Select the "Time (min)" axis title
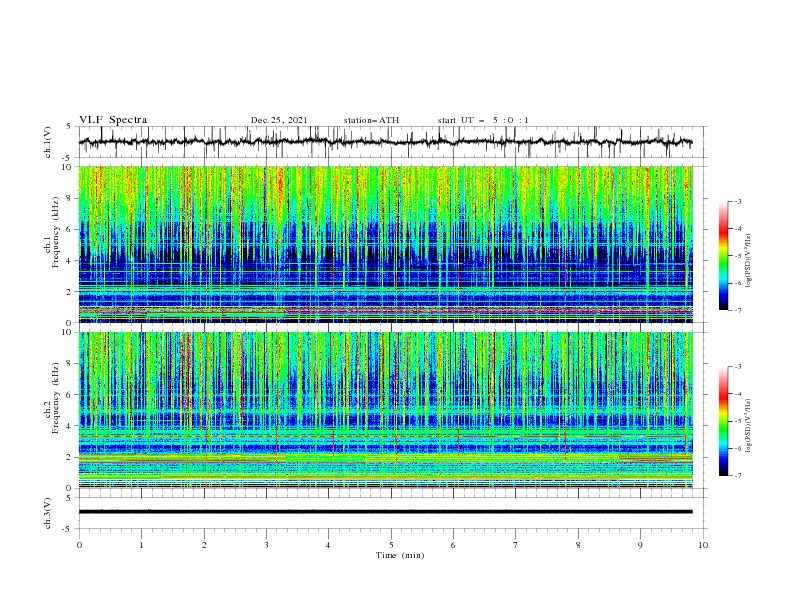 tap(400, 555)
